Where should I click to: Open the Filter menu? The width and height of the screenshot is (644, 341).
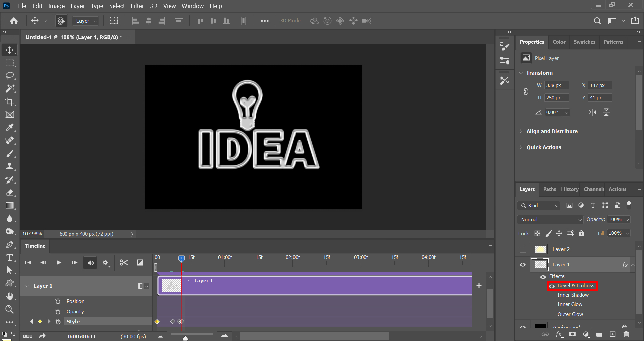tap(137, 6)
